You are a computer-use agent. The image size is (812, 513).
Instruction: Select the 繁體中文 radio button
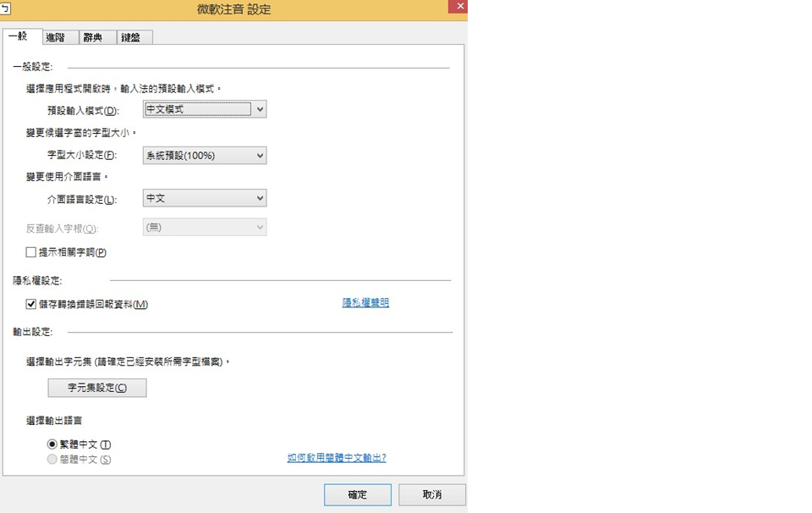(x=52, y=444)
